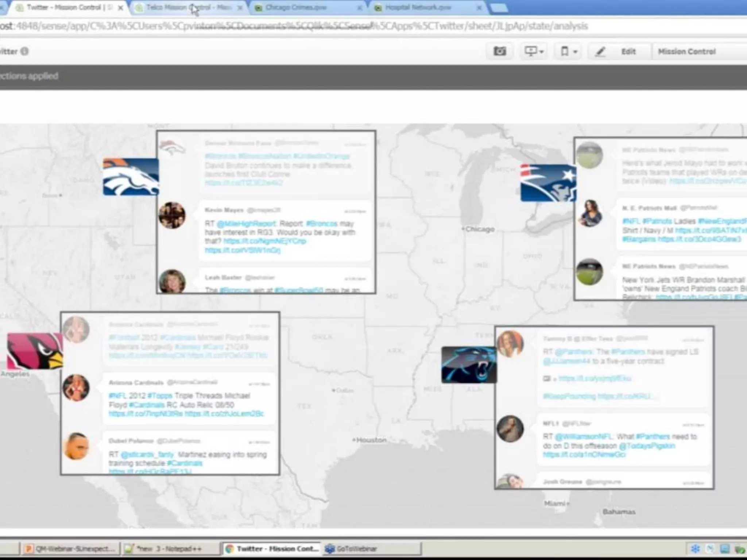
Task: Click the browser address bar URL
Action: (x=294, y=26)
